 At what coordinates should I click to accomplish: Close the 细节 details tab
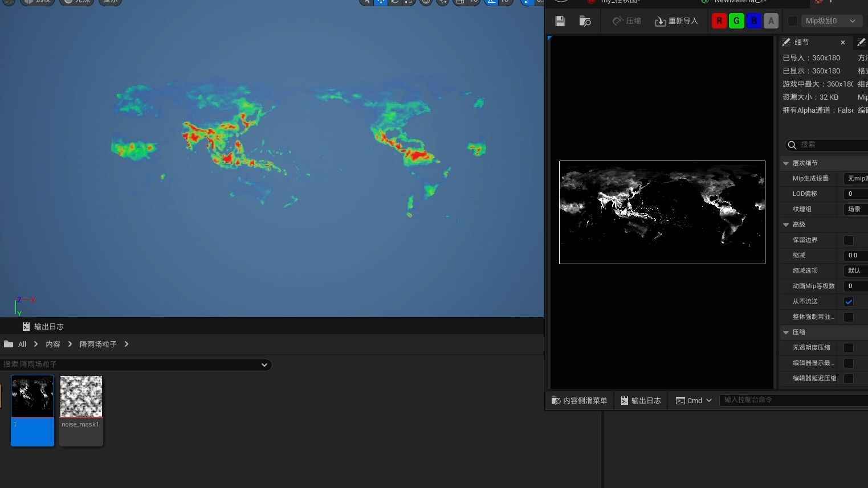(x=843, y=43)
